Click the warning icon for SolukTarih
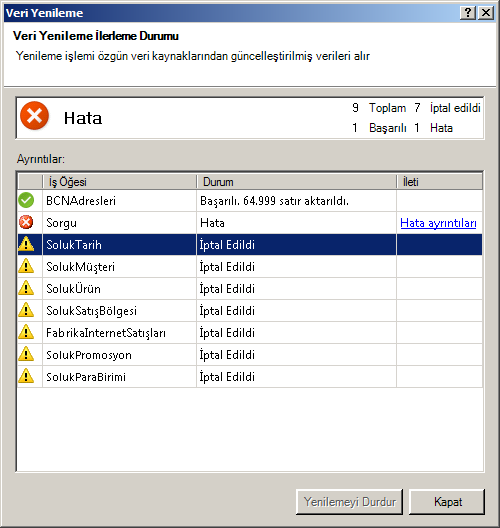Viewport: 500px width, 528px height. pos(26,244)
